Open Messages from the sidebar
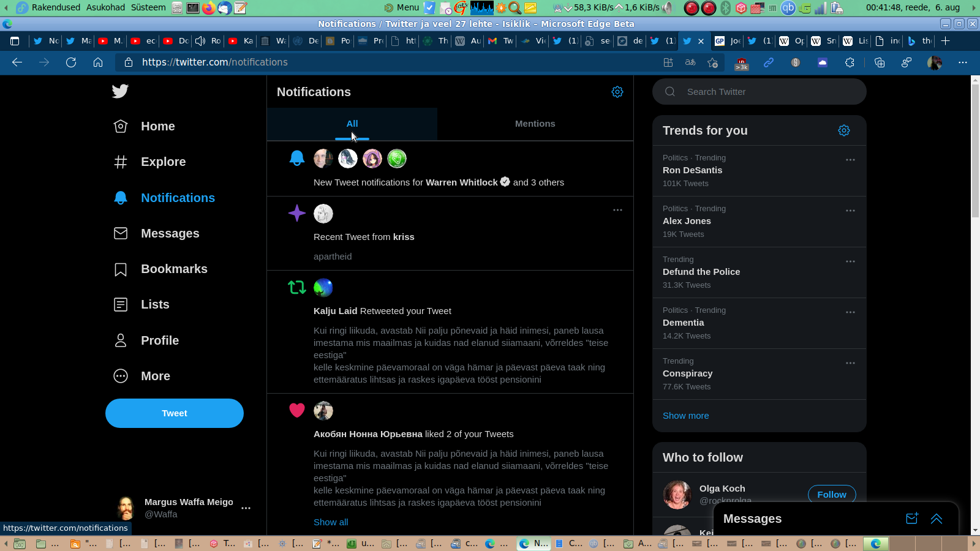Screen dimensions: 980x551 click(x=157, y=233)
